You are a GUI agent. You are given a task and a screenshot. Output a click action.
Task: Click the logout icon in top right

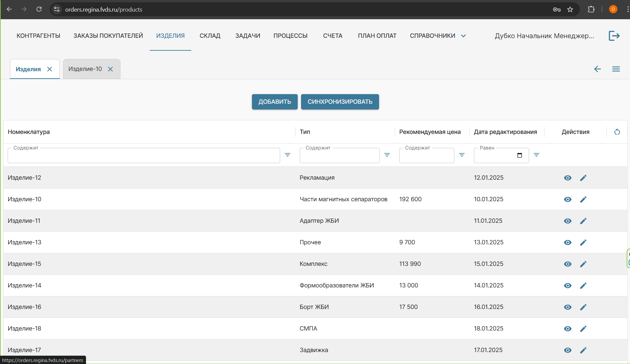click(614, 36)
